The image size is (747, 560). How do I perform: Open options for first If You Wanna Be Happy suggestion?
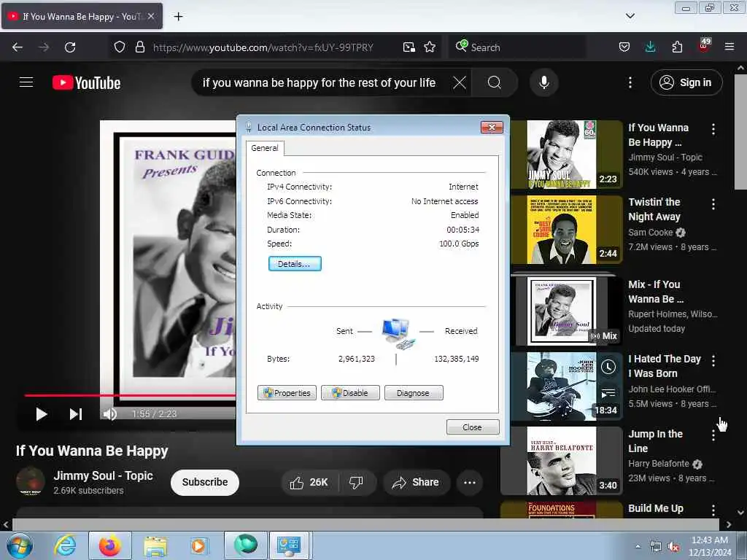coord(713,129)
